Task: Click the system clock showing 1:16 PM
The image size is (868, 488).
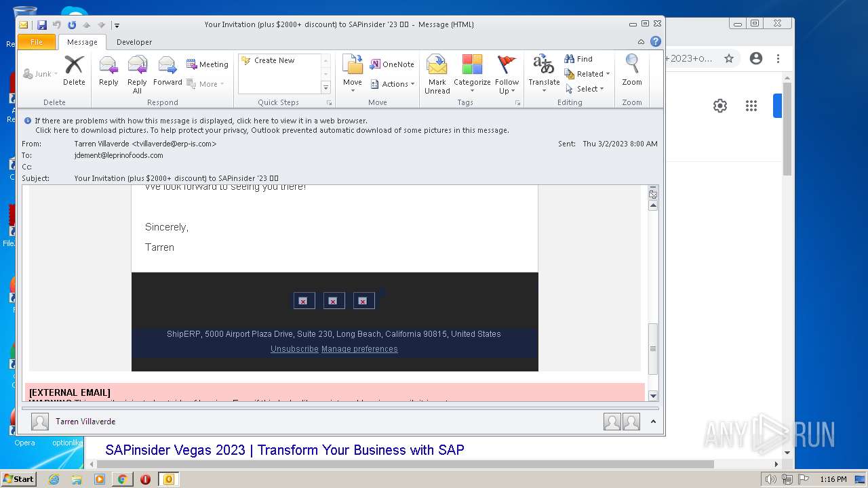Action: point(833,479)
